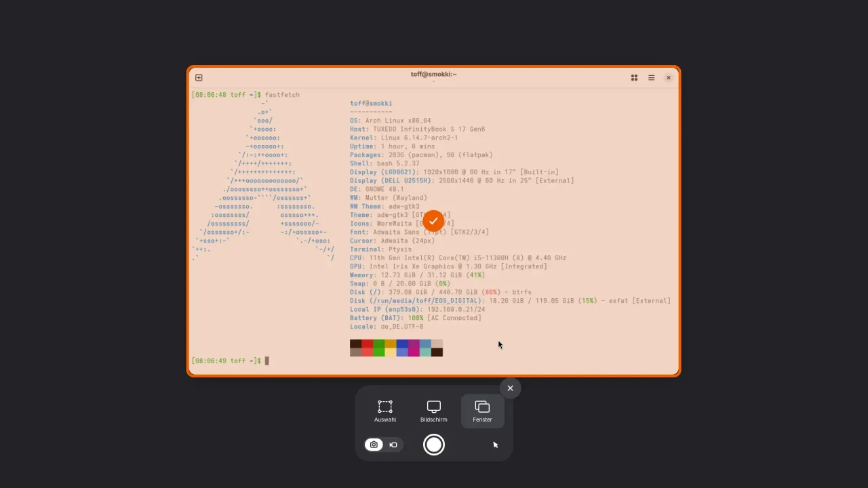868x488 pixels.
Task: Close the terminal window
Action: [668, 78]
